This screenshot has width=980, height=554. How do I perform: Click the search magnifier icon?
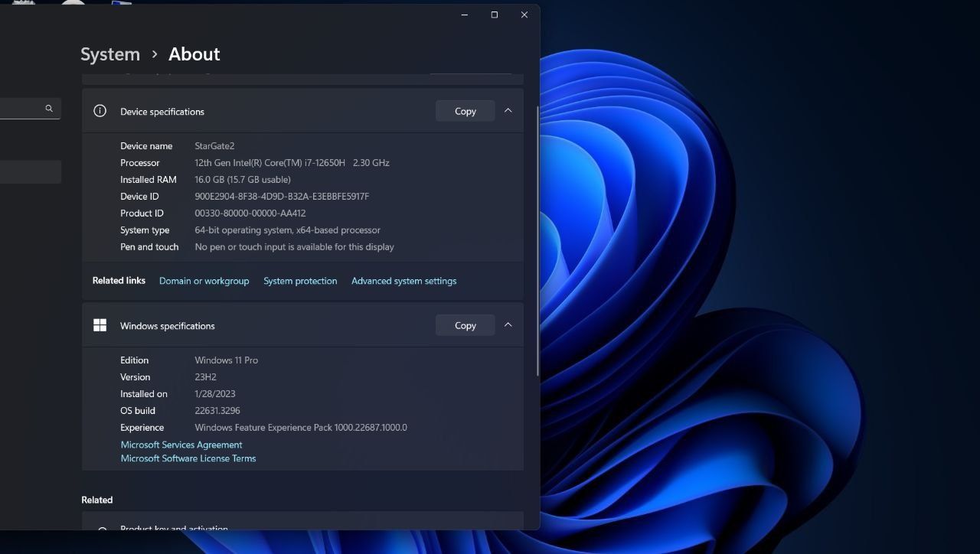(x=49, y=109)
